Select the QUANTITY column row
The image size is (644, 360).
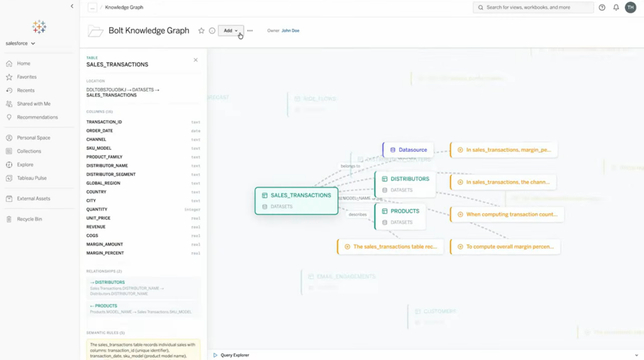[143, 210]
